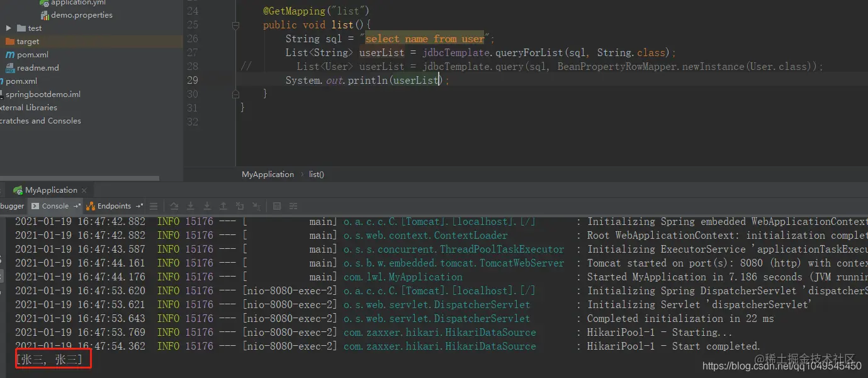This screenshot has height=378, width=868.
Task: Select External Libraries node
Action: [28, 108]
